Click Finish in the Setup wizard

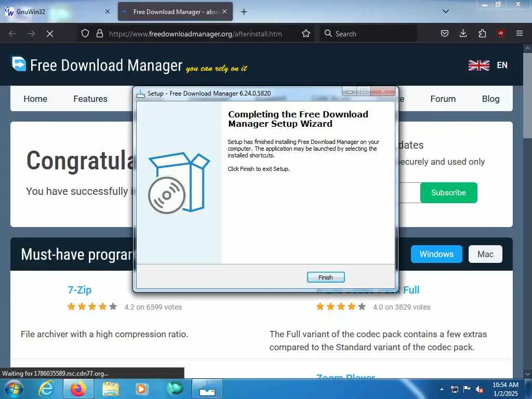325,277
